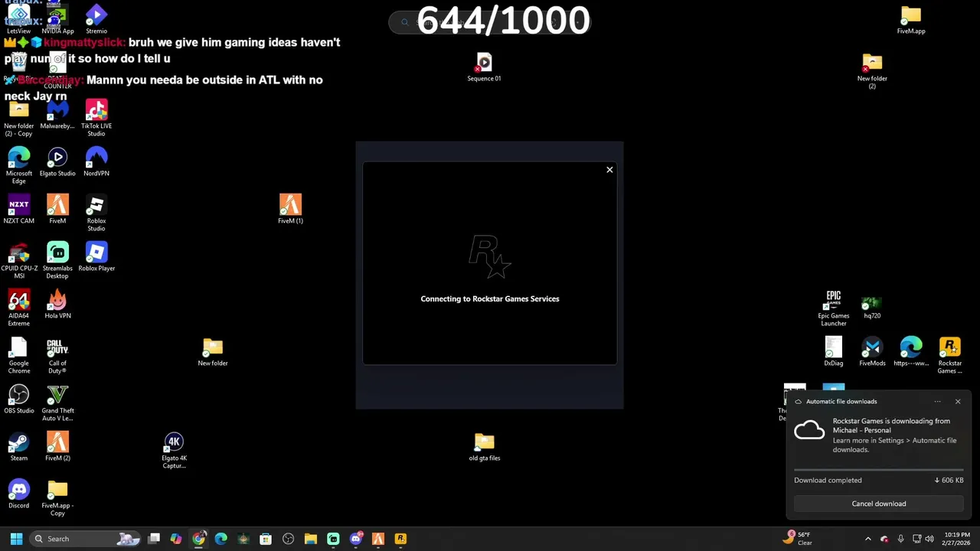The width and height of the screenshot is (980, 551).
Task: Open the volume control in system tray
Action: [x=929, y=539]
